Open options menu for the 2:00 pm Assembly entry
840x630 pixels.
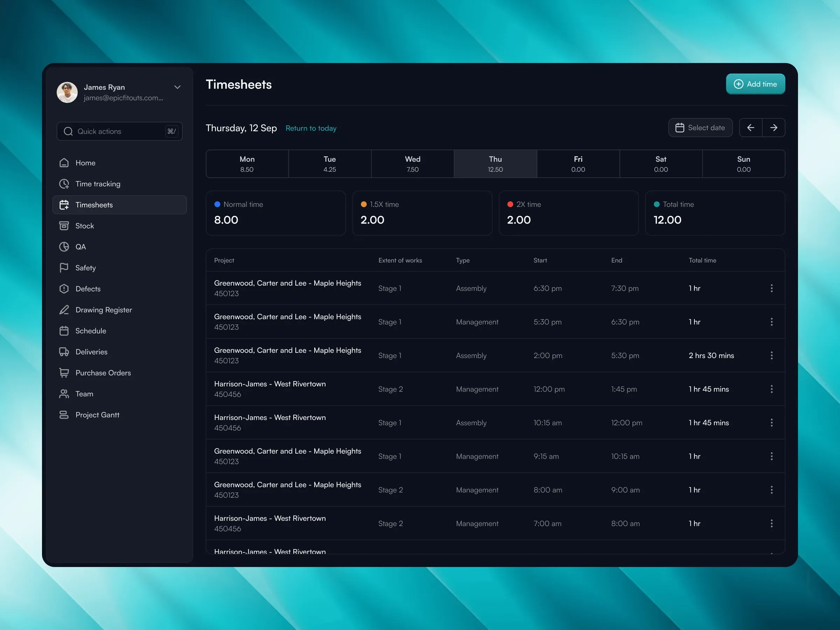click(771, 356)
